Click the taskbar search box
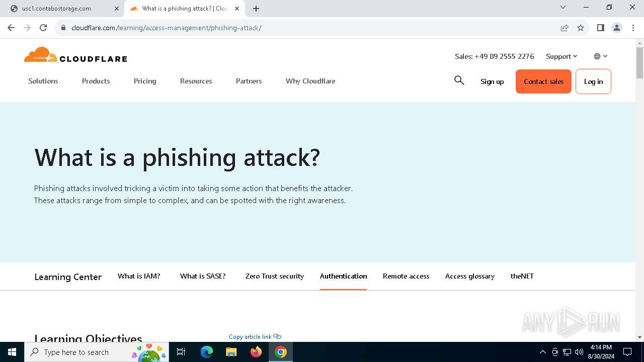Screen dimensions: 644x362 click(x=96, y=352)
